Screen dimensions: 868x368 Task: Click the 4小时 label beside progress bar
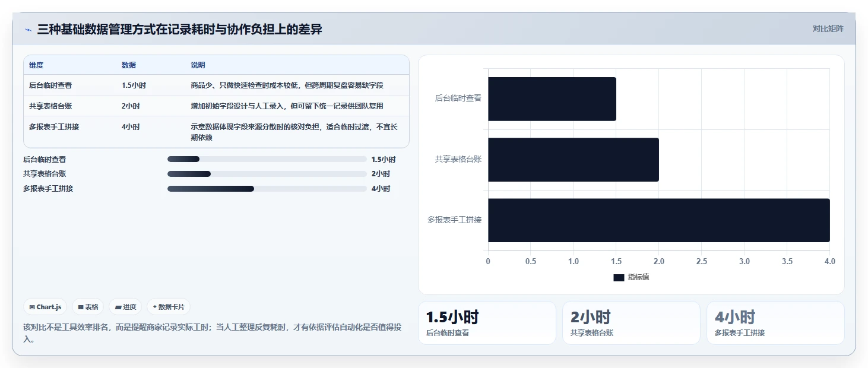point(381,189)
